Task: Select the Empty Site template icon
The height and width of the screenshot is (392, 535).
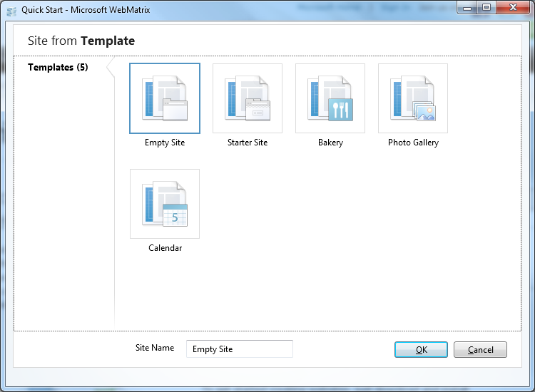Action: pos(165,98)
